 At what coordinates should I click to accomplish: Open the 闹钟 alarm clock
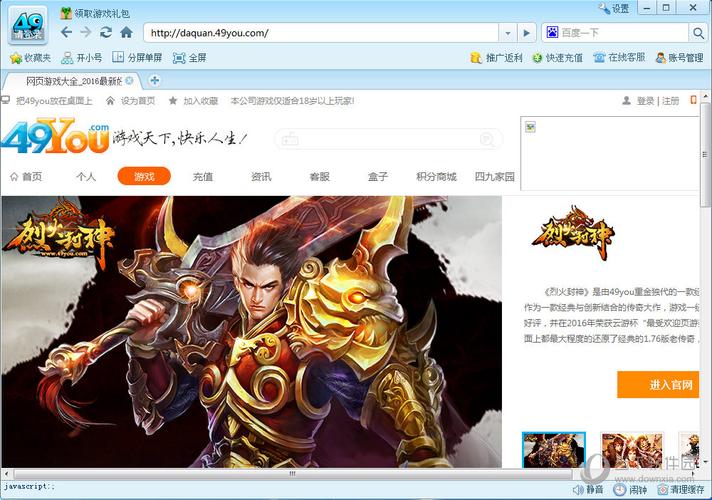pyautogui.click(x=631, y=490)
